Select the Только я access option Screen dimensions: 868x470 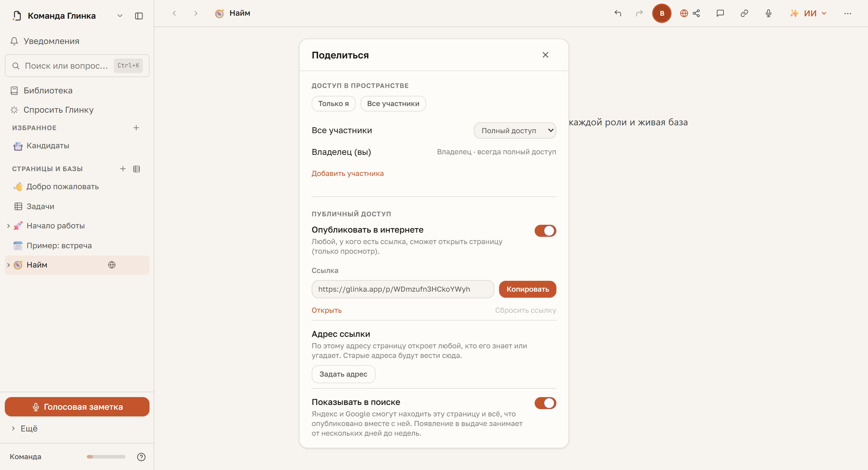tap(333, 103)
